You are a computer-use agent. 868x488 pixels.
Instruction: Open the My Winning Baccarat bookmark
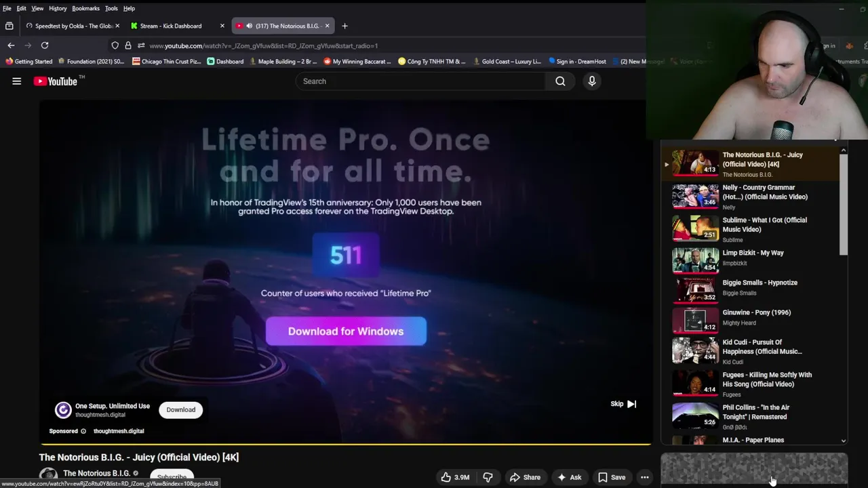click(x=357, y=61)
